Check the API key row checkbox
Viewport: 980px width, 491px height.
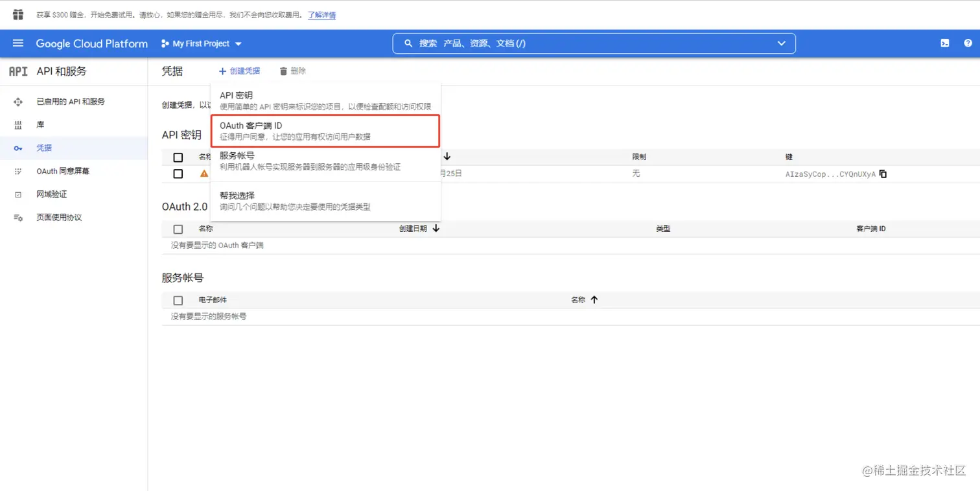point(178,174)
